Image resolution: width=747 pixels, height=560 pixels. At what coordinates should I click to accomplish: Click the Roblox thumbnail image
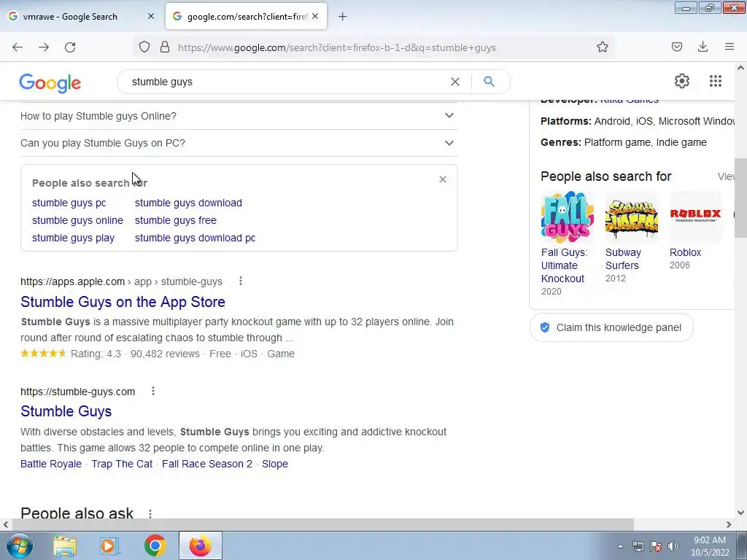(696, 217)
